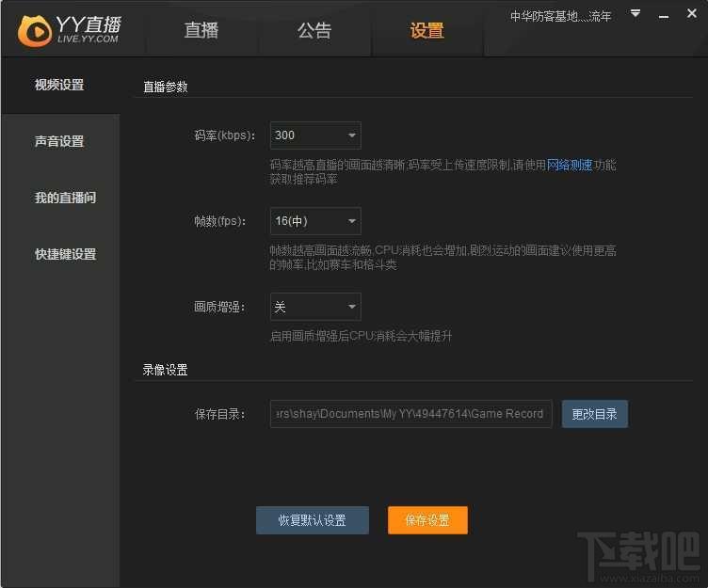Click the YY直播 logo icon
Viewport: 708px width, 588px height.
35,31
